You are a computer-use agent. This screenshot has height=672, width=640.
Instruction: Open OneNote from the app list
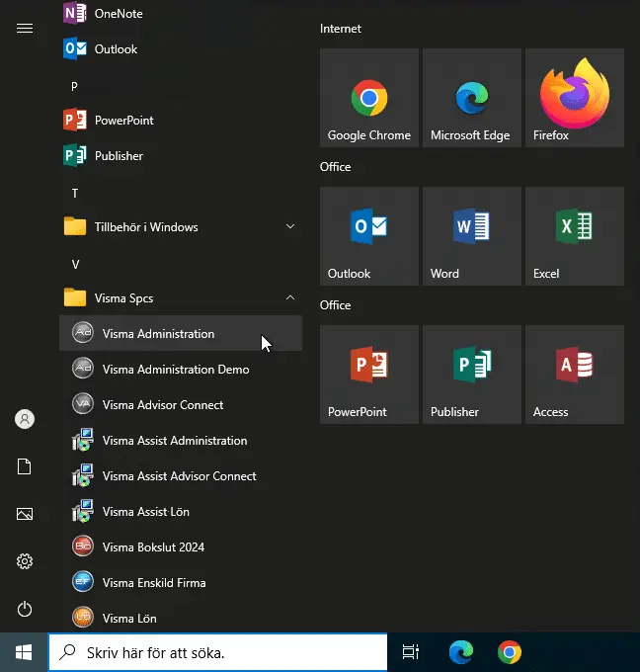click(x=181, y=14)
